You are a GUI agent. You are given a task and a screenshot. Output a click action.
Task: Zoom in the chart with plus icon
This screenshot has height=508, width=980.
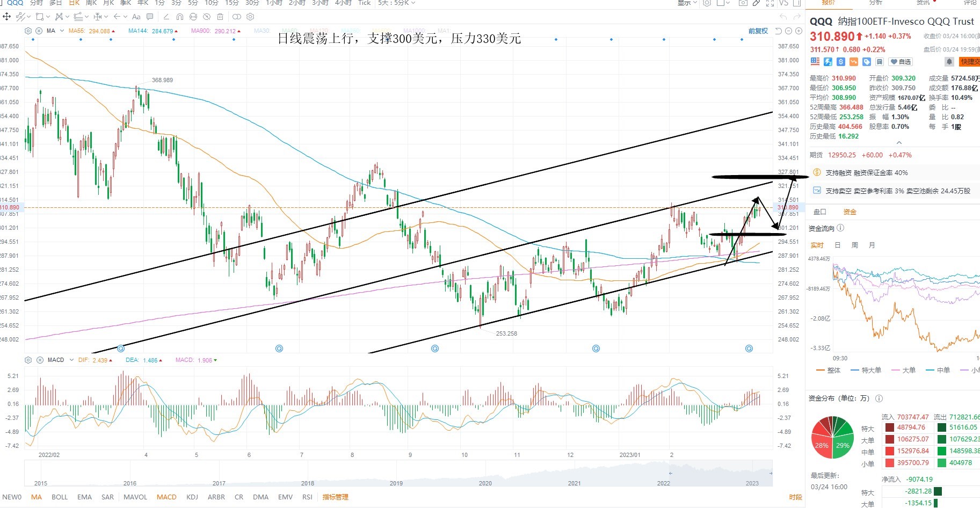(x=798, y=31)
